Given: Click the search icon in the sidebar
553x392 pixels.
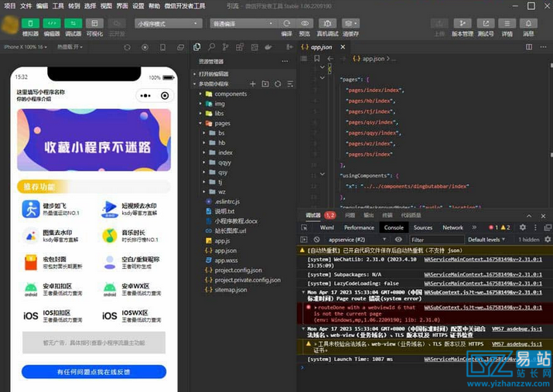Looking at the screenshot, I should point(213,47).
